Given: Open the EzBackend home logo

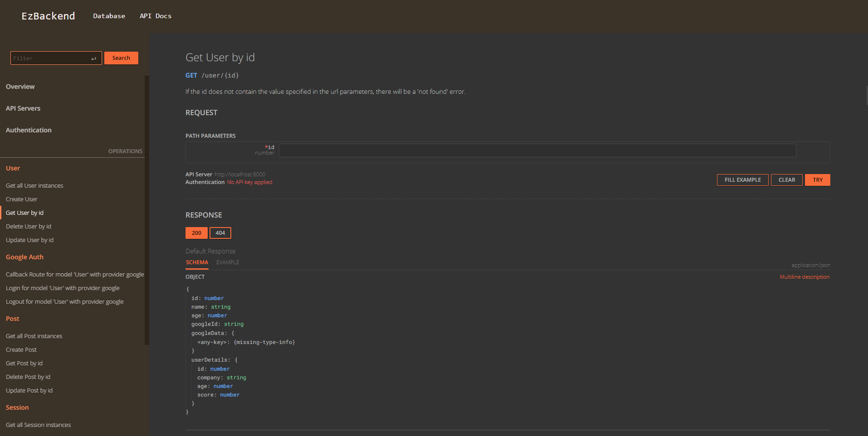Looking at the screenshot, I should [49, 16].
